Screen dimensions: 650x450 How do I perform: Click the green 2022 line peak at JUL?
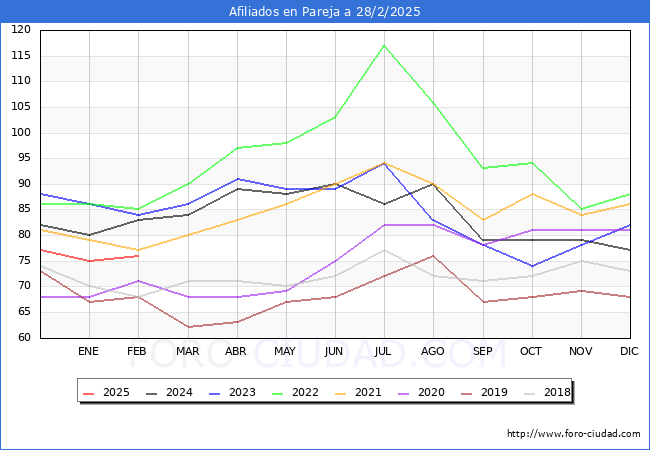(384, 45)
